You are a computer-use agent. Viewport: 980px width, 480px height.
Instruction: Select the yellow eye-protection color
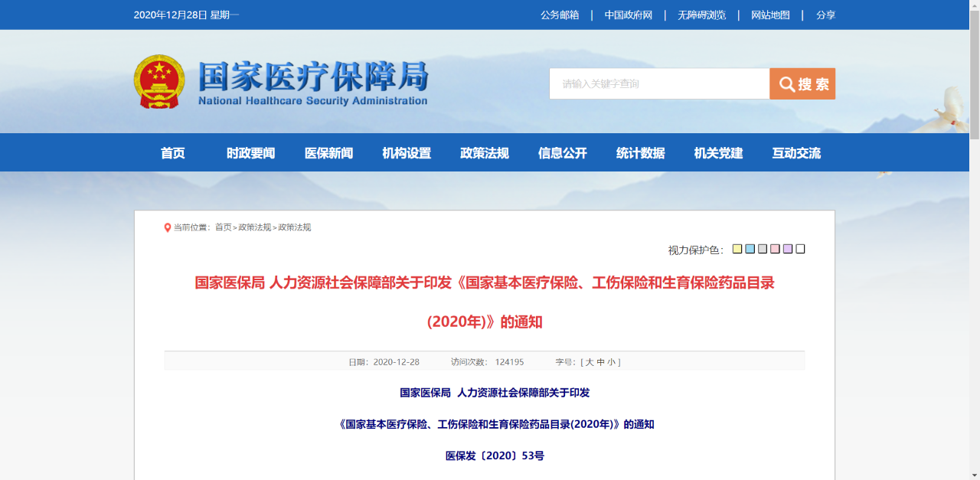[x=737, y=249]
